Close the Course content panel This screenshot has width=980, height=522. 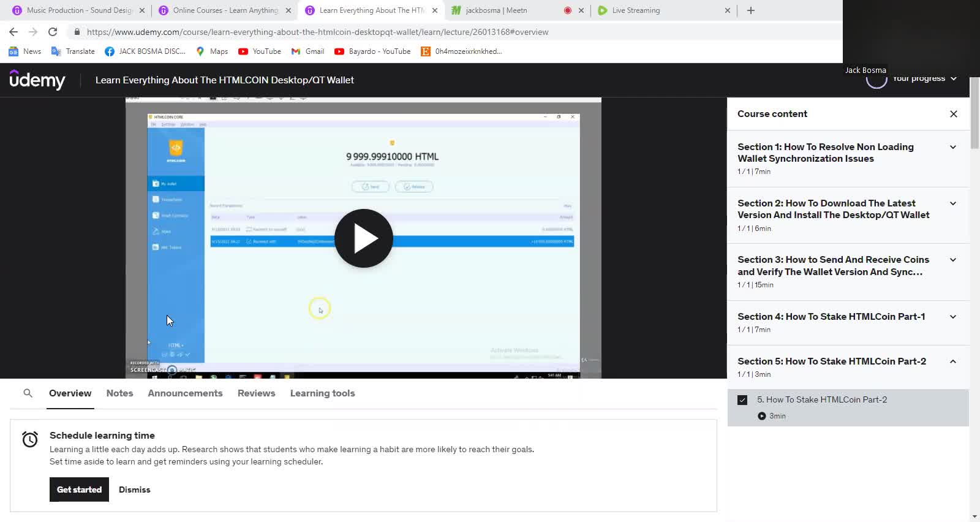(x=954, y=114)
